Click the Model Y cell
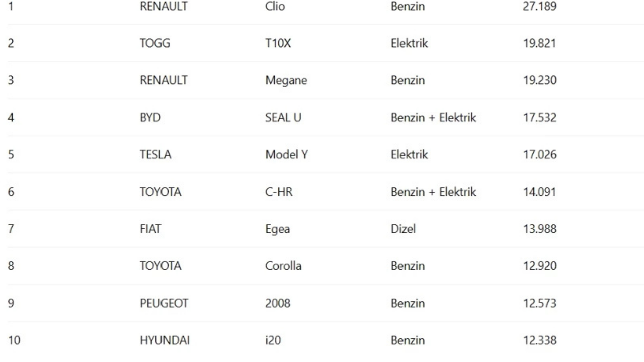 coord(286,155)
